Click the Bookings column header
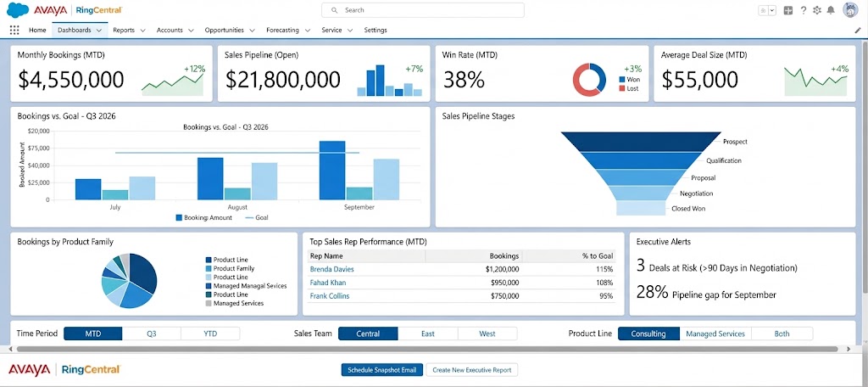The height and width of the screenshot is (387, 868). (504, 256)
